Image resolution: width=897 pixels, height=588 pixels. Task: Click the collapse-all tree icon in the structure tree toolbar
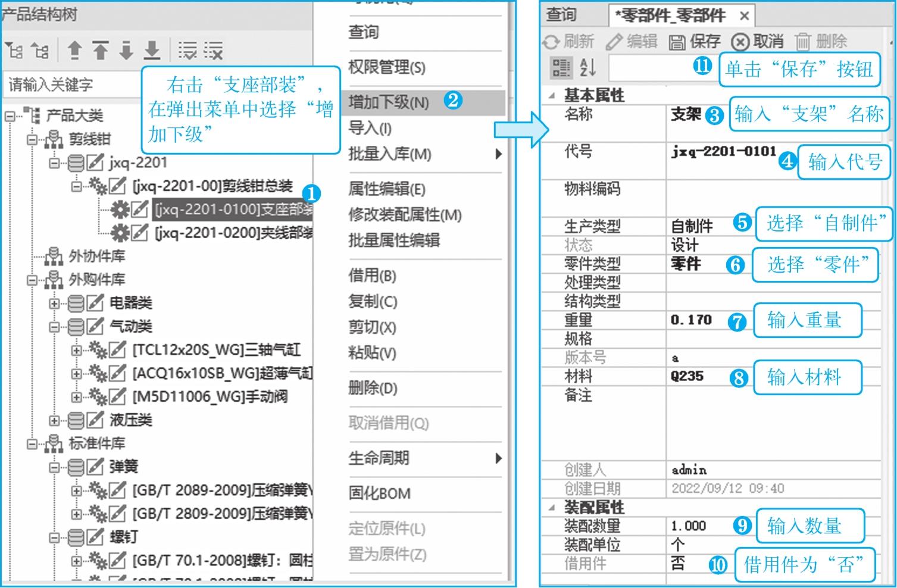tap(40, 51)
